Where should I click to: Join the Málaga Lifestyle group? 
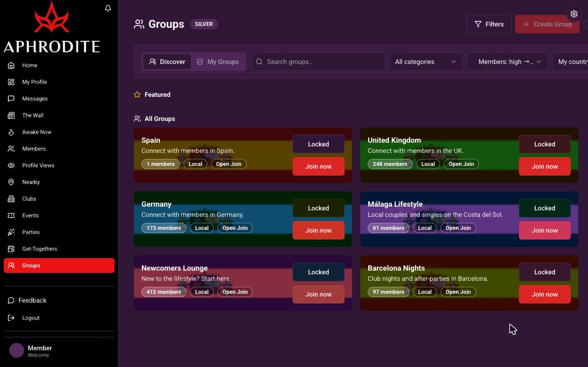pyautogui.click(x=545, y=230)
